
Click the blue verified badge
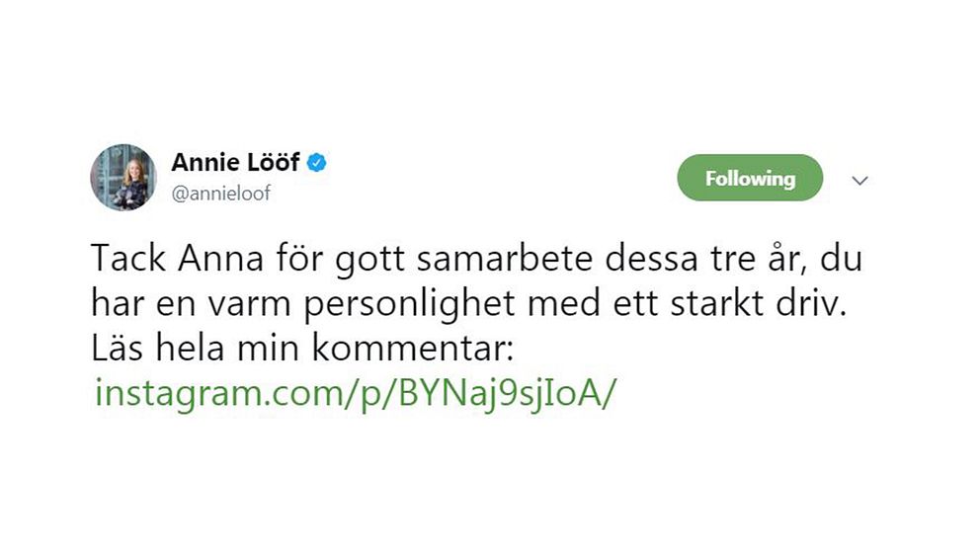pos(317,163)
